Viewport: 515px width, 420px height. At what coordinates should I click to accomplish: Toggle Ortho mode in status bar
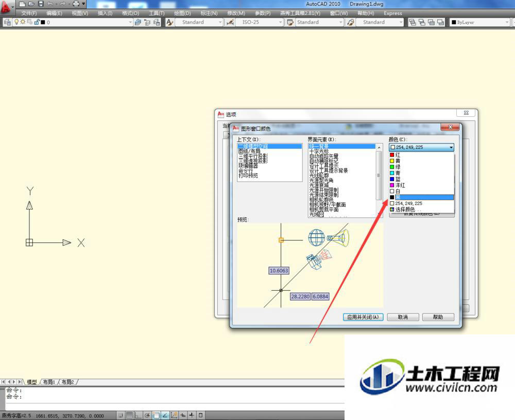138,415
